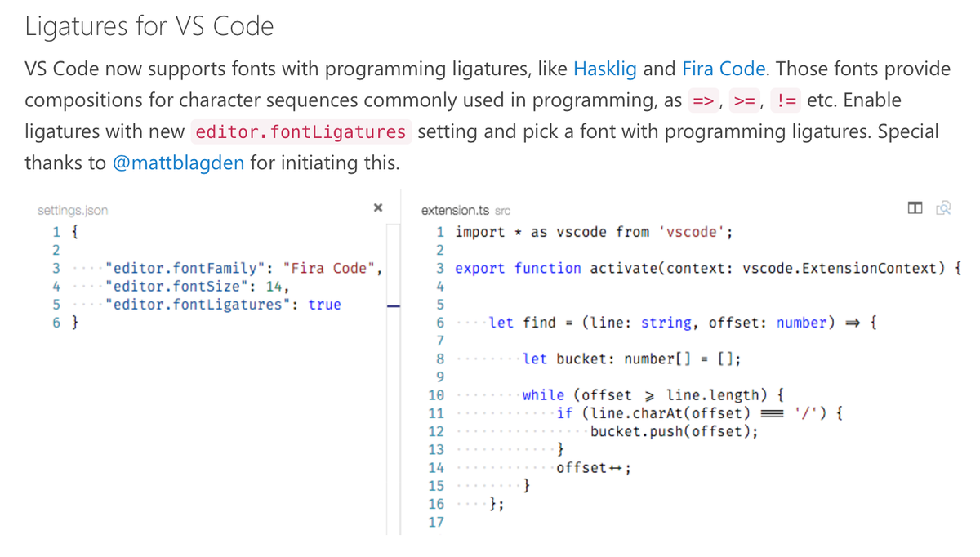Click the "Ligatures for VS Code" heading

coord(149,26)
